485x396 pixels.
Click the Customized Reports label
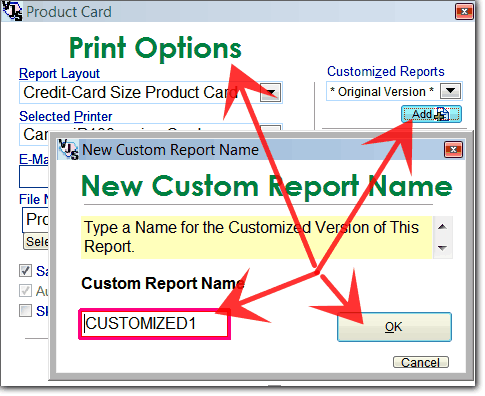click(x=386, y=71)
